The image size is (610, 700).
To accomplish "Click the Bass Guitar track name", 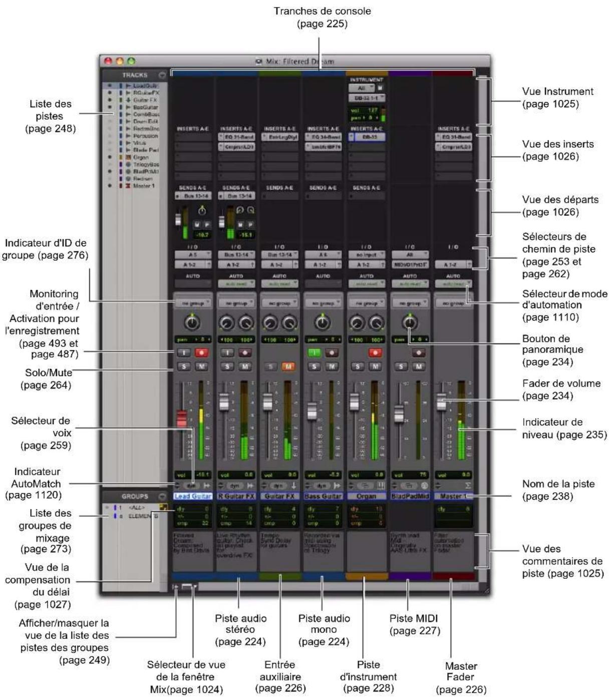I will (323, 496).
